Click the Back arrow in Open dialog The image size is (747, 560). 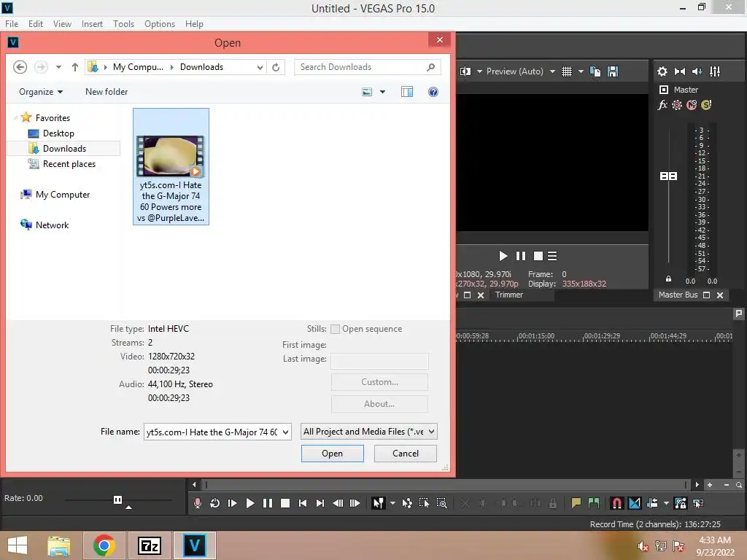click(x=20, y=67)
